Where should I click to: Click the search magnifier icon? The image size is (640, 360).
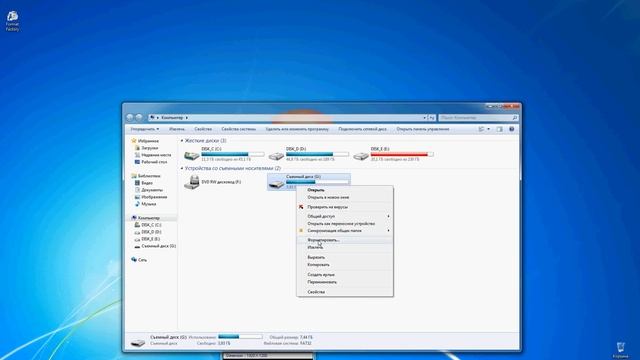(x=515, y=118)
